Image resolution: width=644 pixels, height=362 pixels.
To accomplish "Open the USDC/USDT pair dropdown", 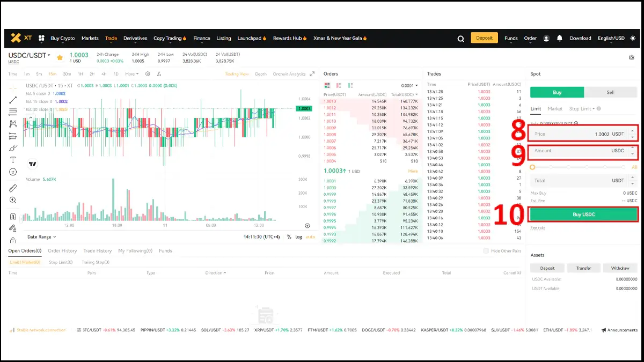I will [x=30, y=55].
